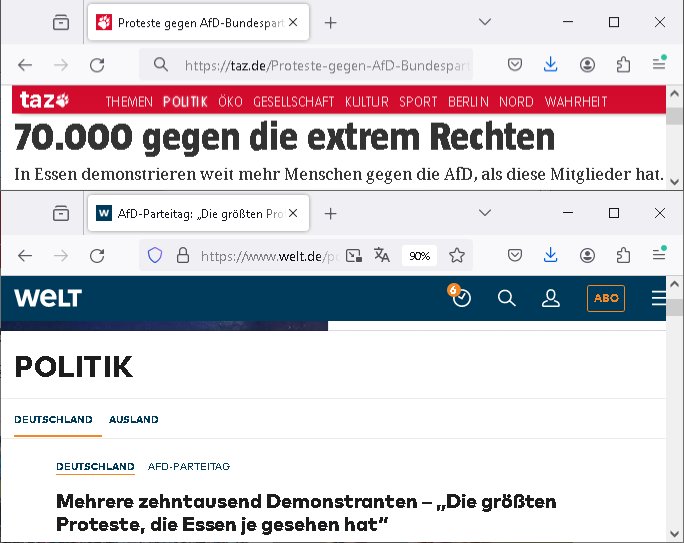Click the WELT logo
This screenshot has width=684, height=543.
(x=48, y=298)
